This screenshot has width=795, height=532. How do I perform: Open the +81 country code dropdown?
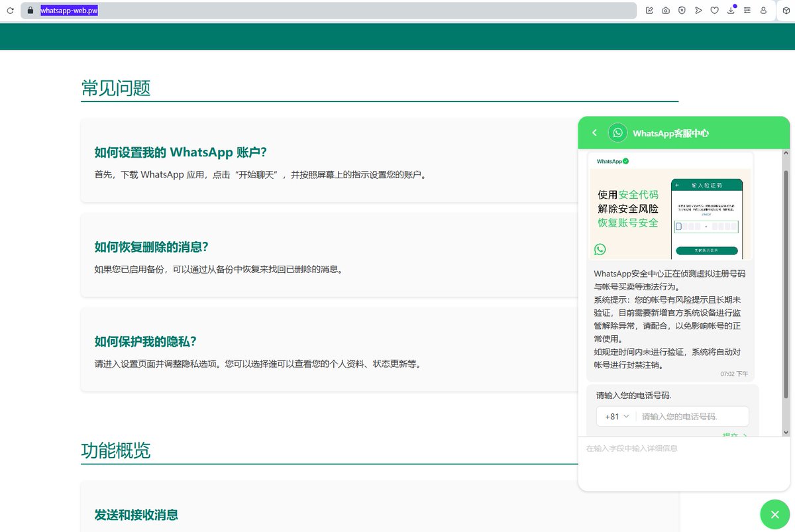(616, 416)
